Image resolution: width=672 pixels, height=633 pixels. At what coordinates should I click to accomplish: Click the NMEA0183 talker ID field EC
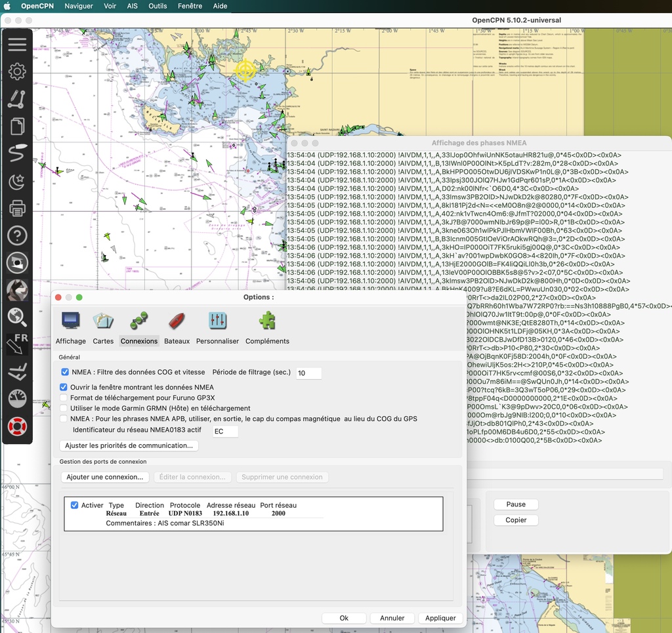coord(226,431)
